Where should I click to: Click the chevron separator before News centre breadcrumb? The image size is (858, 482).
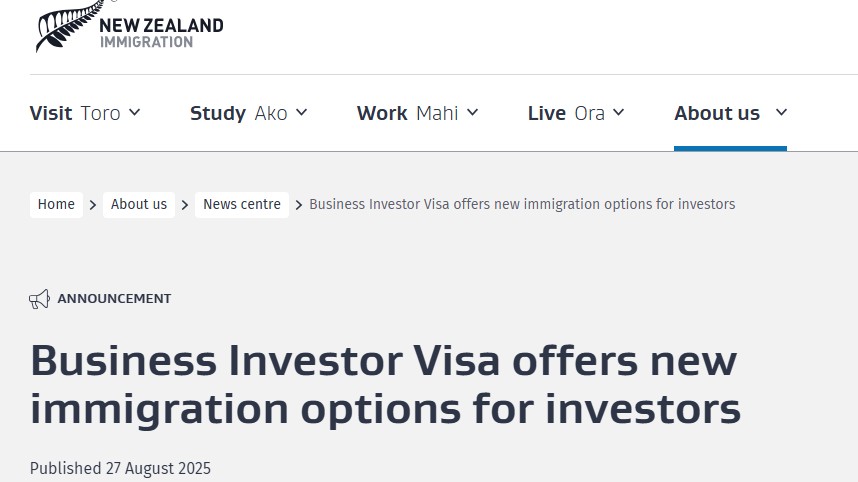pos(185,205)
